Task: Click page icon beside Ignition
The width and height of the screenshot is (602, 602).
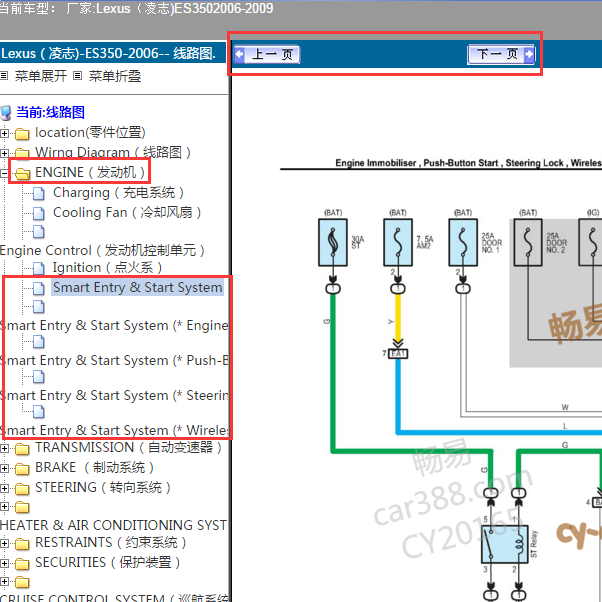Action: [x=38, y=268]
